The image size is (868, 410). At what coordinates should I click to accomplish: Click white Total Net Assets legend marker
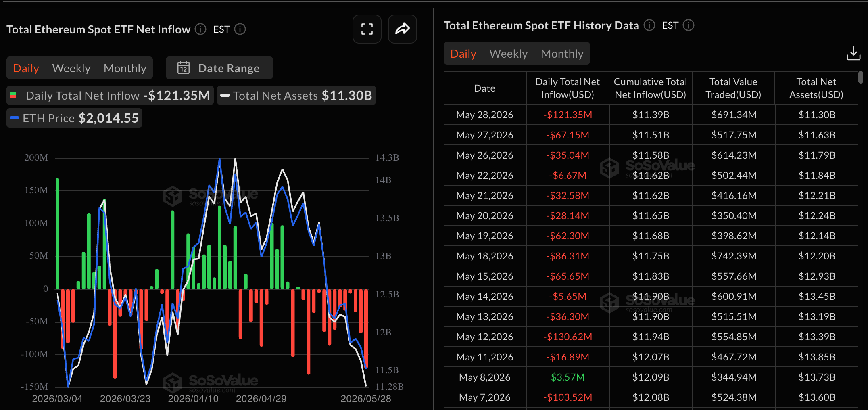(225, 96)
